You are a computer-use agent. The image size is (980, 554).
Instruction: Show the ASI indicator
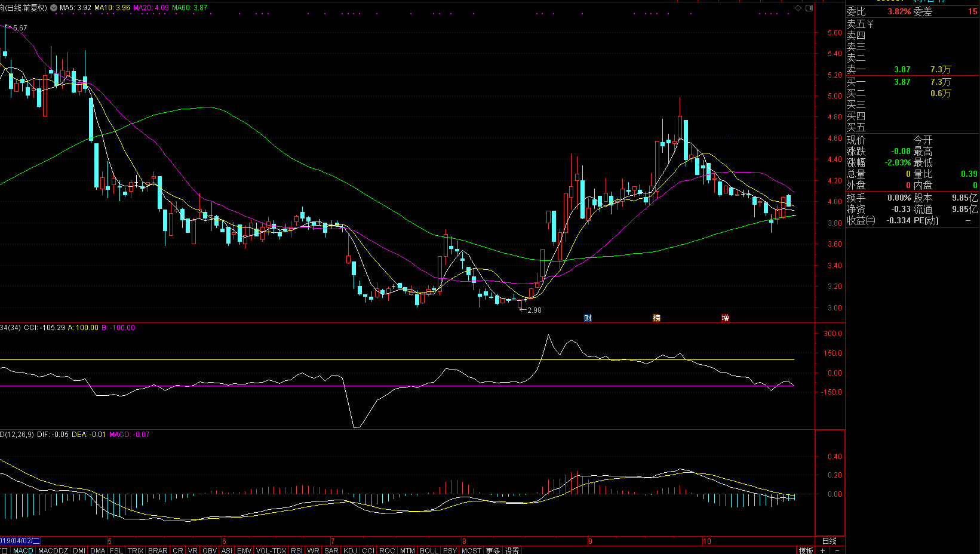point(227,550)
